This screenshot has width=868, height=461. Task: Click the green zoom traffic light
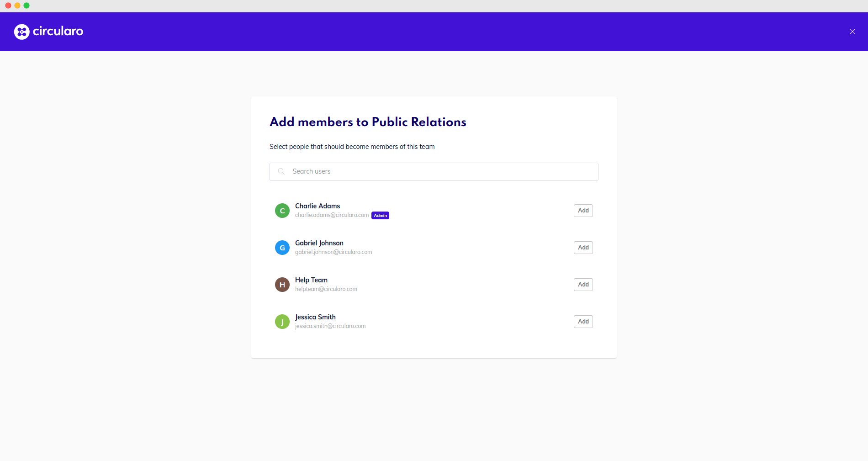[x=26, y=5]
